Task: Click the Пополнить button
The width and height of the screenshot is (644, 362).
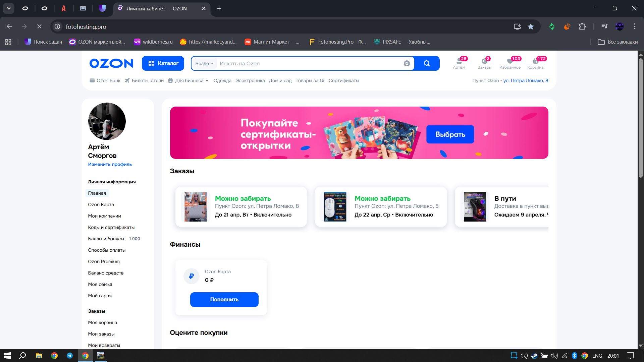Action: pyautogui.click(x=224, y=299)
